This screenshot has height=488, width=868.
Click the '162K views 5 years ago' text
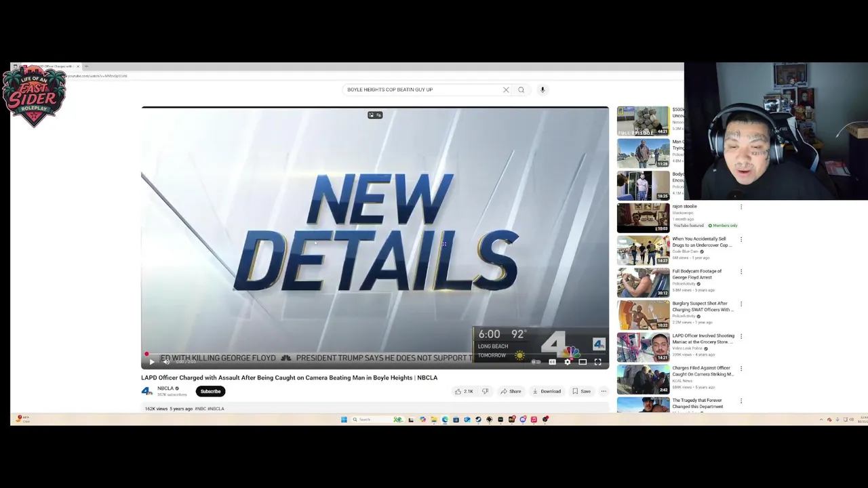click(x=168, y=409)
